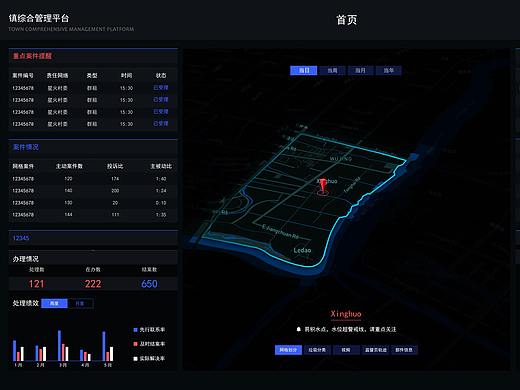This screenshot has width=520, height=390.
Task: Open the tab just left of 部件信息
Action: 375,350
